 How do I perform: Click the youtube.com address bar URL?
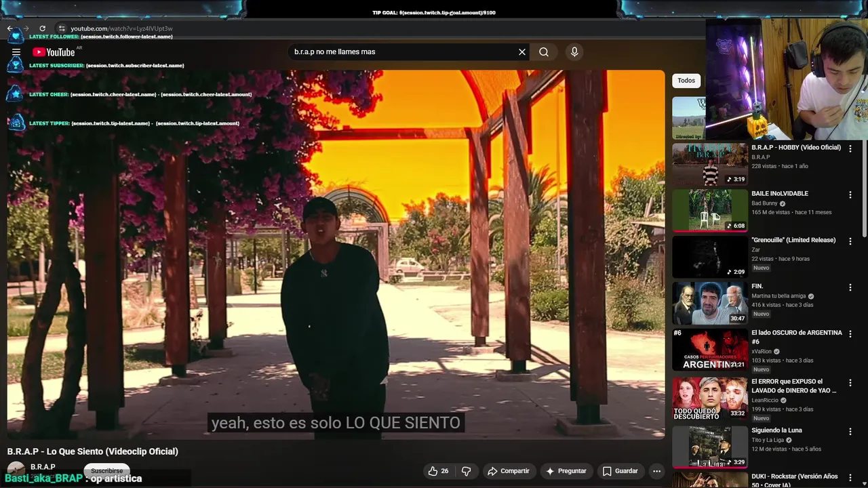coord(121,28)
